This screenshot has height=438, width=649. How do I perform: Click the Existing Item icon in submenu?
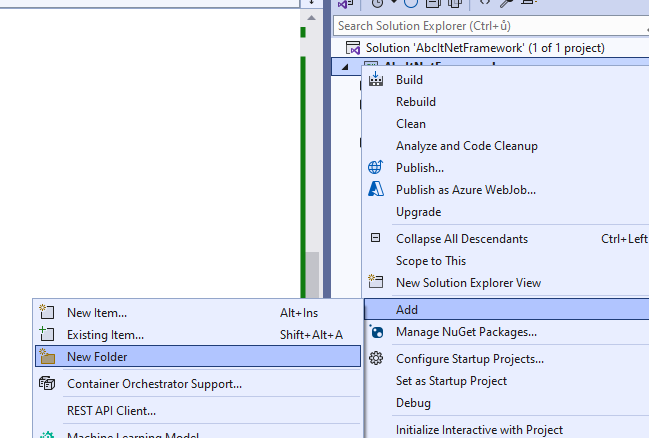(46, 335)
